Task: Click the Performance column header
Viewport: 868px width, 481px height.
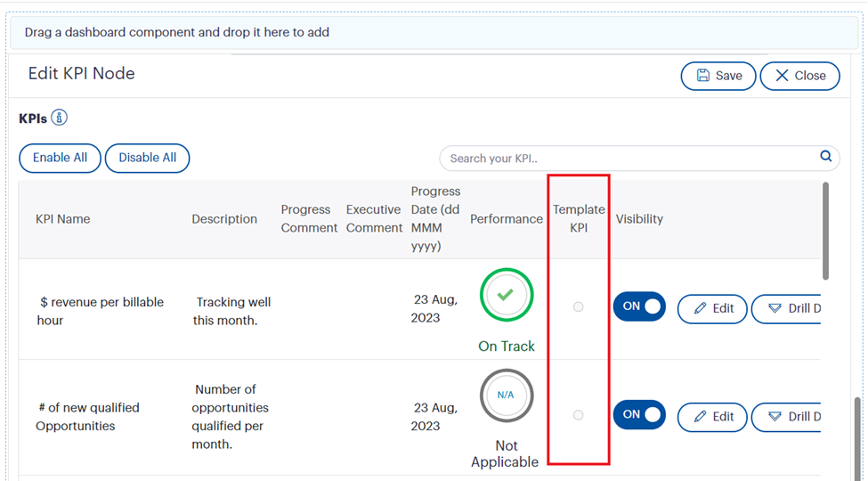Action: pos(506,219)
